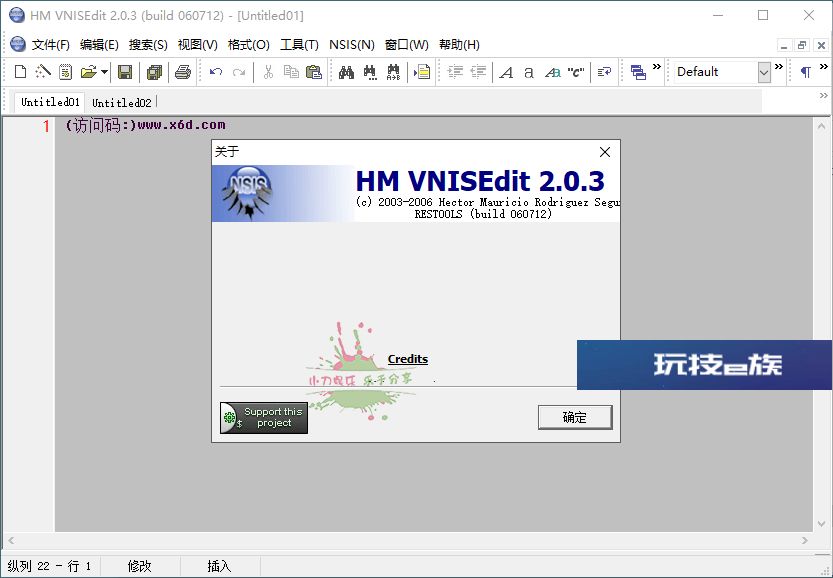The height and width of the screenshot is (578, 833).
Task: Unindent the selected lines
Action: [478, 72]
